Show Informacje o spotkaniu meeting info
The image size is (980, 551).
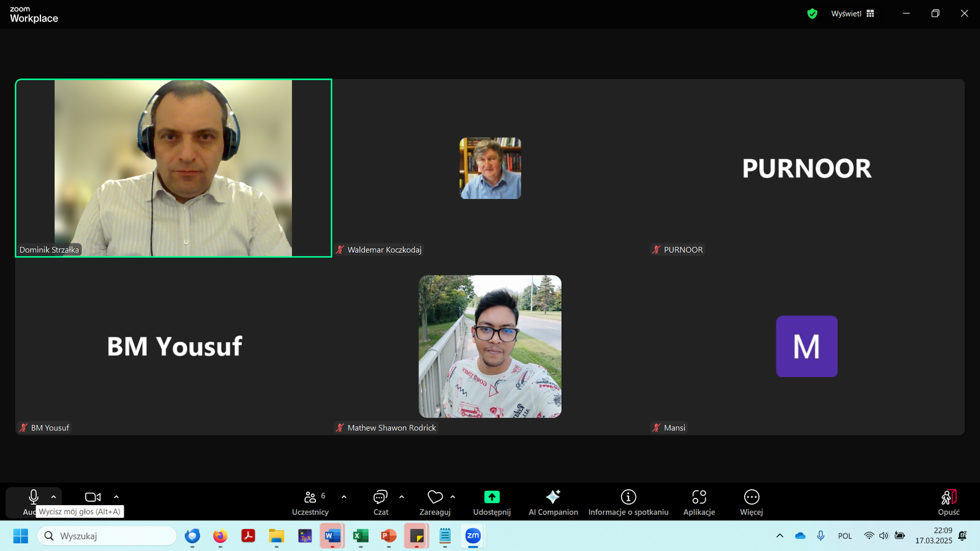click(x=628, y=502)
